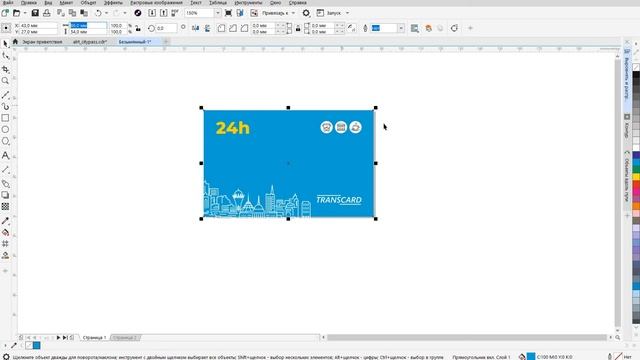The height and width of the screenshot is (360, 640).
Task: Open the Инструменты menu
Action: tap(248, 2)
